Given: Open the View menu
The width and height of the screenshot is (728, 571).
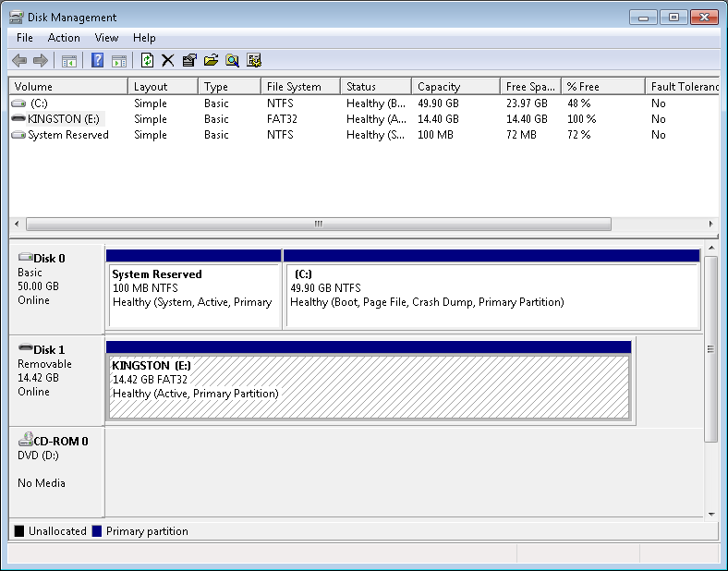Looking at the screenshot, I should 106,38.
